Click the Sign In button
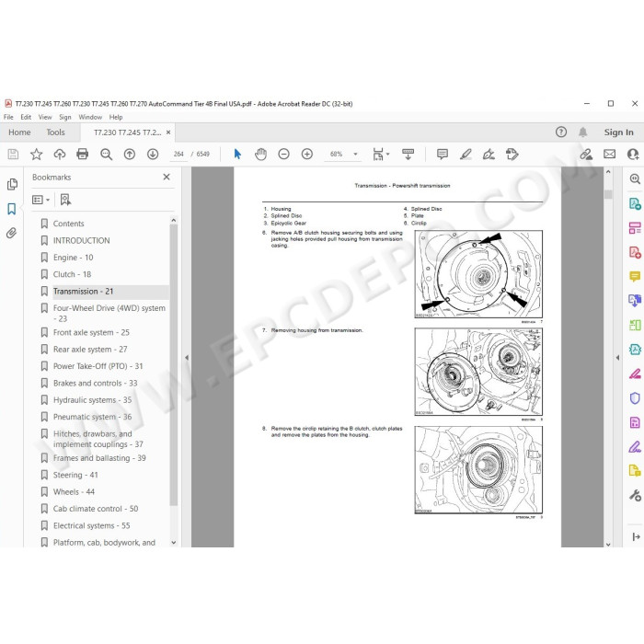 click(x=618, y=132)
